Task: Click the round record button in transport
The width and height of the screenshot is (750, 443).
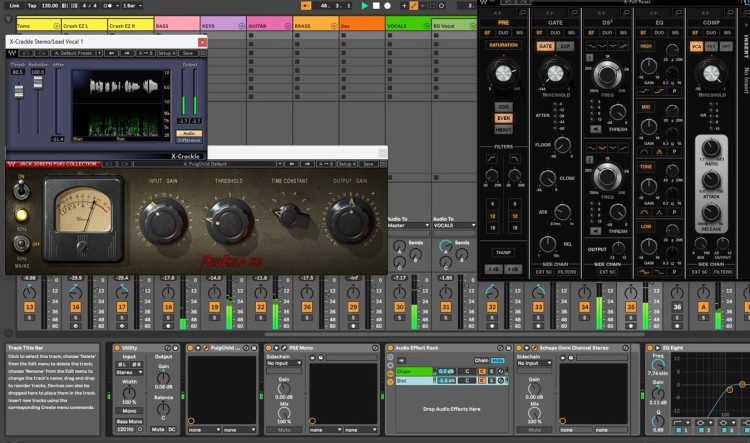Action: click(387, 6)
